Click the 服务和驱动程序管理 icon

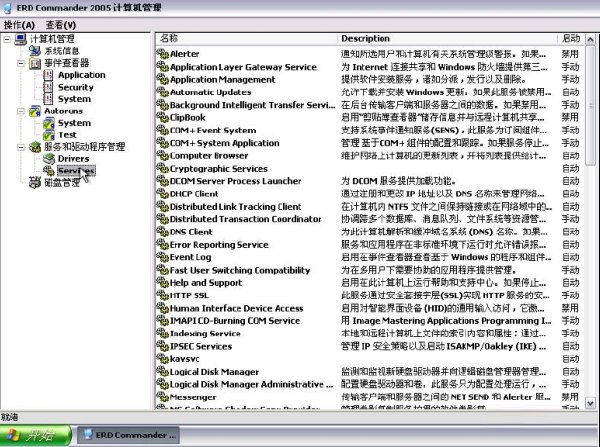tap(35, 147)
